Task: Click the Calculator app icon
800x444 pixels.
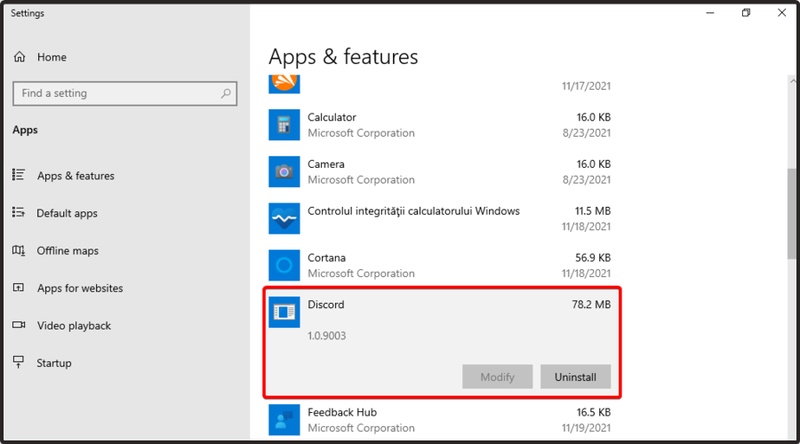Action: coord(284,125)
